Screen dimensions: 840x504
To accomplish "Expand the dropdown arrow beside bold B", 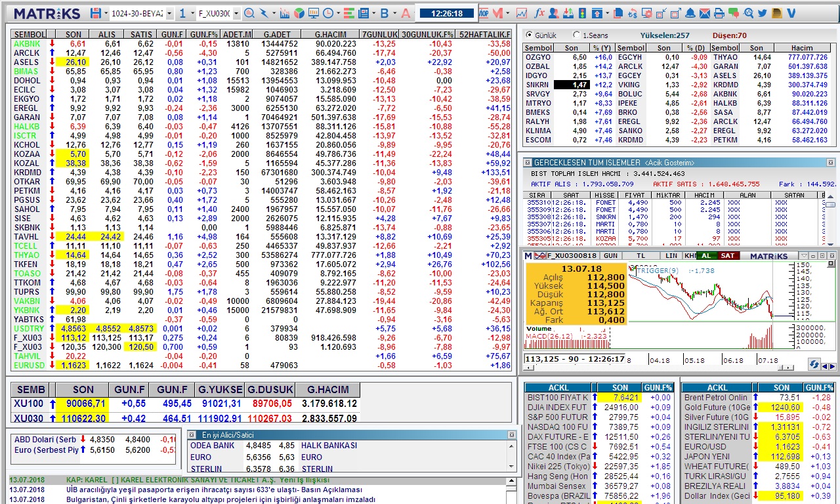I will tap(394, 13).
